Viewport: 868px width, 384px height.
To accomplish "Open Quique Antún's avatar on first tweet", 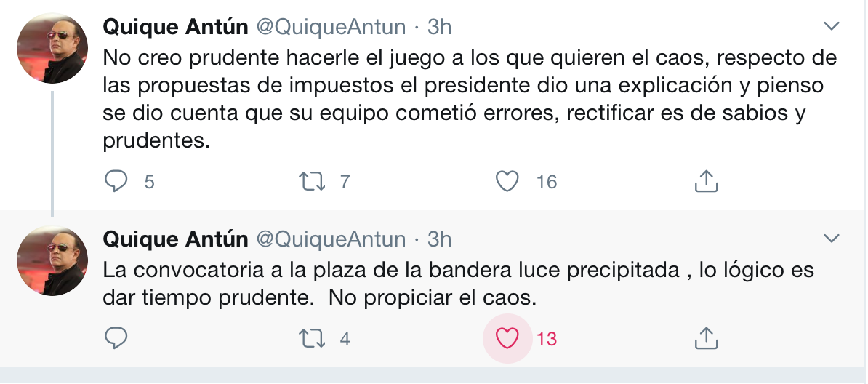I will tap(52, 48).
